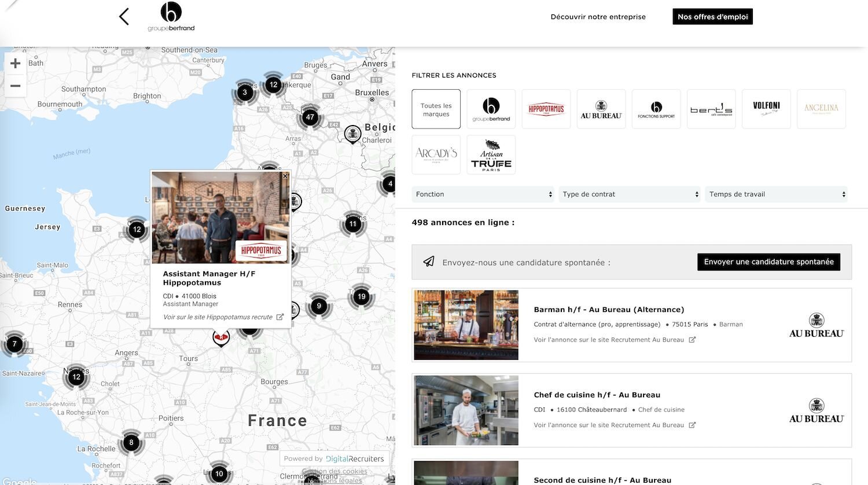Image resolution: width=868 pixels, height=485 pixels.
Task: Select the Toutes les marques filter
Action: click(x=436, y=109)
